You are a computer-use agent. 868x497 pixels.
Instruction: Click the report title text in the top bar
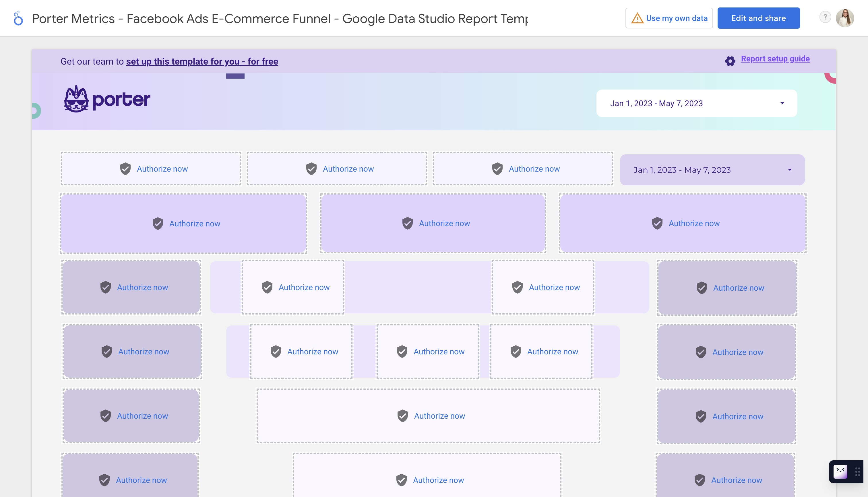(280, 18)
